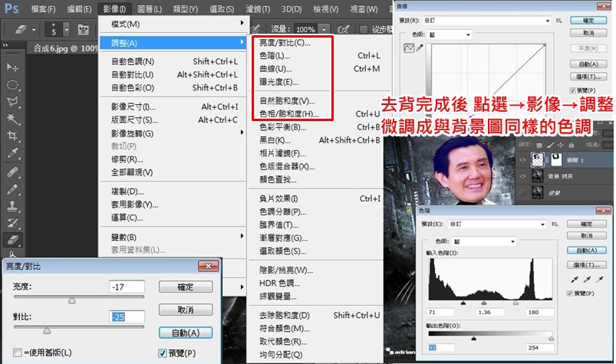Click the Levels gamma field showing 1.36

[x=490, y=312]
